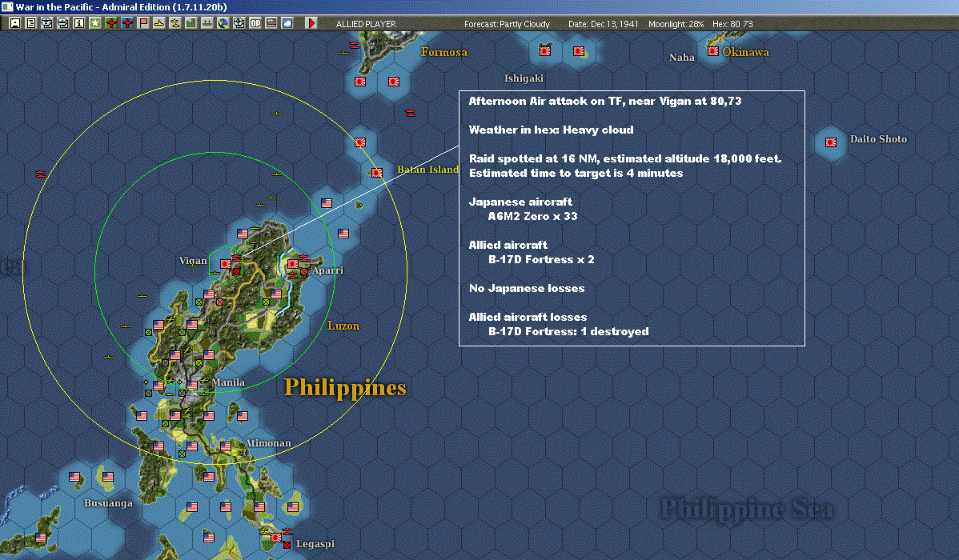
Task: Click the Luzon island label
Action: [x=343, y=326]
